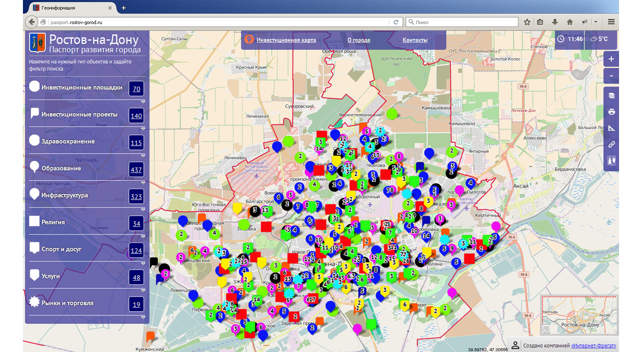Click the Инвестиционные проекты flag icon
The image size is (644, 352).
pos(35,113)
